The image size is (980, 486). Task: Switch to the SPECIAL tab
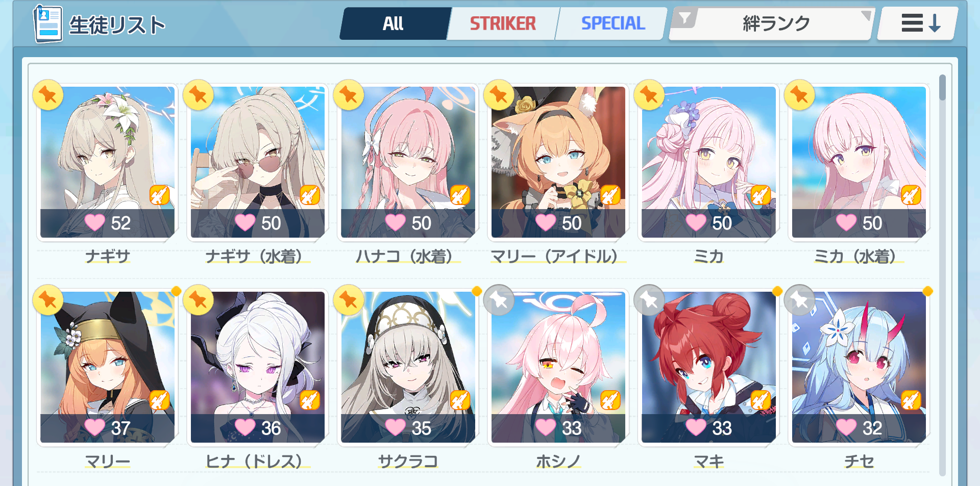[613, 23]
